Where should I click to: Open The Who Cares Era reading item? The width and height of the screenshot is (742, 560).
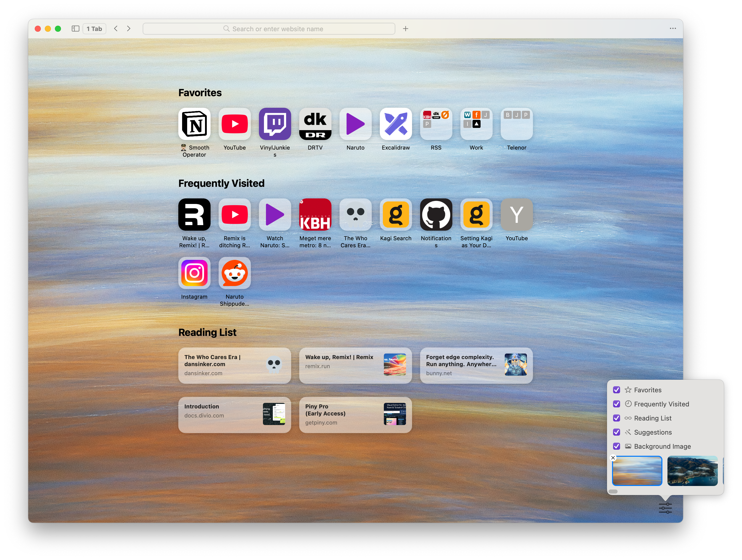234,366
